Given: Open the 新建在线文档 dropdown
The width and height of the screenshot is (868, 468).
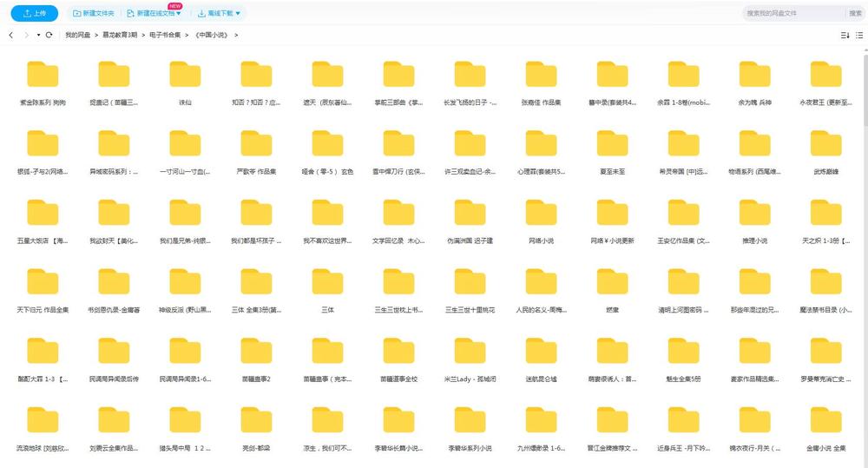Looking at the screenshot, I should (x=154, y=13).
